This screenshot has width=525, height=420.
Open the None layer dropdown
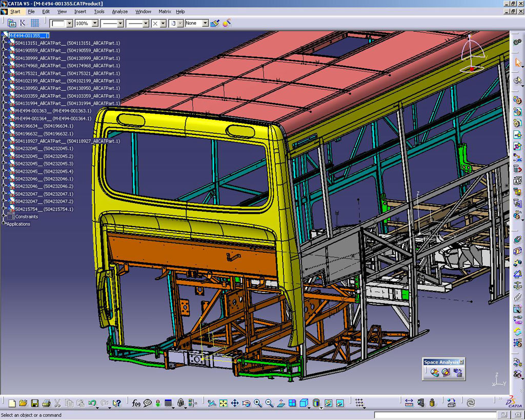[205, 23]
